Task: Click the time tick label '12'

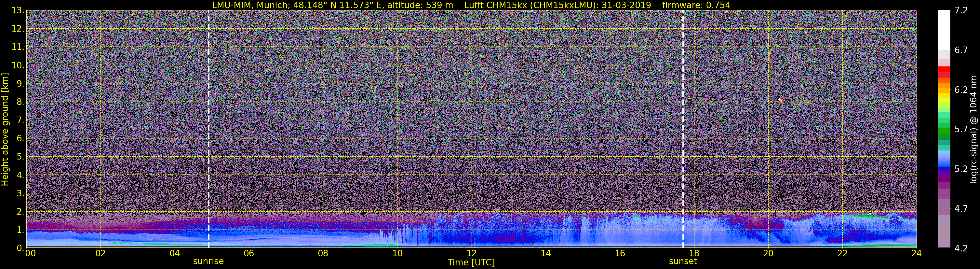Action: pyautogui.click(x=471, y=253)
